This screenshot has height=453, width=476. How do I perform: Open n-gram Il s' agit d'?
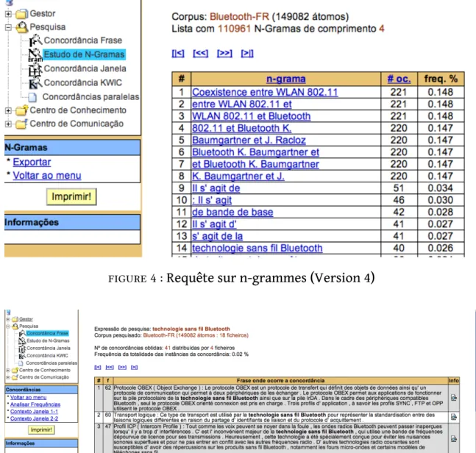[214, 224]
